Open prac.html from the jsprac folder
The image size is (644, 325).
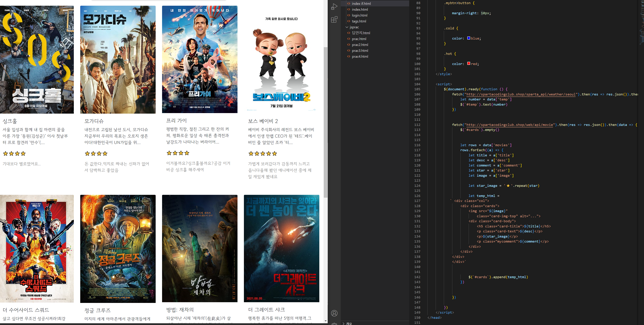359,39
